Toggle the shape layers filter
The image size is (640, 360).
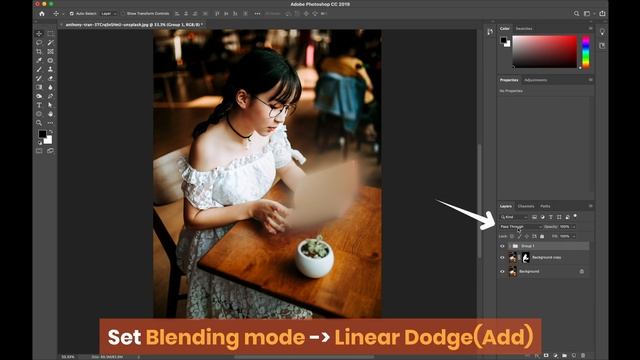(559, 217)
